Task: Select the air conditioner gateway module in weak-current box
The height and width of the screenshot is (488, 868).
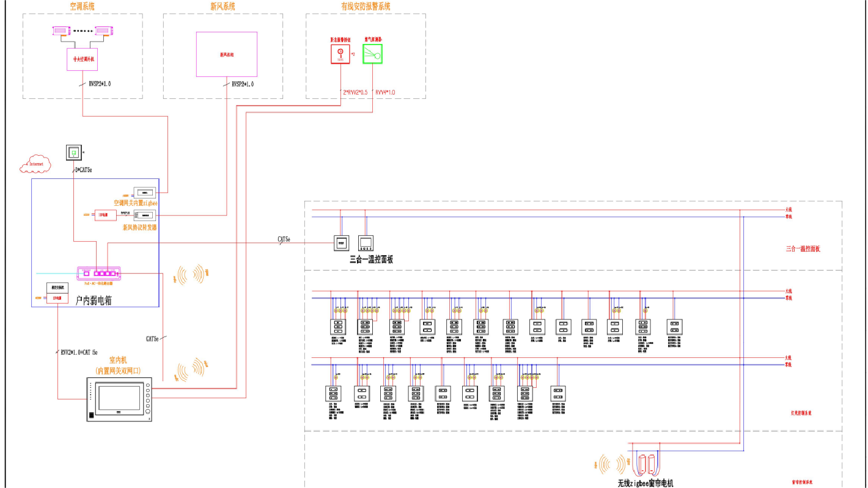Action: pyautogui.click(x=144, y=191)
